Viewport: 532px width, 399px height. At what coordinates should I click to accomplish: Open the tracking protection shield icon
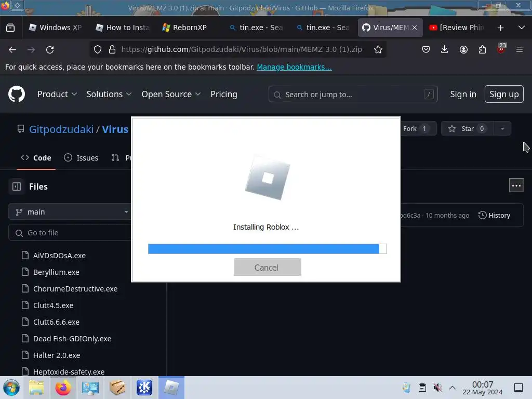pos(97,49)
